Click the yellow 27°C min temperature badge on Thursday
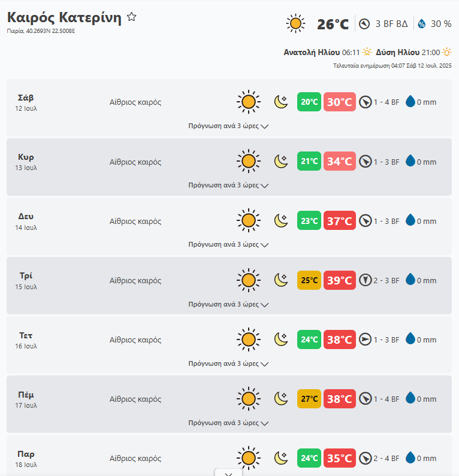The height and width of the screenshot is (476, 459). click(309, 399)
